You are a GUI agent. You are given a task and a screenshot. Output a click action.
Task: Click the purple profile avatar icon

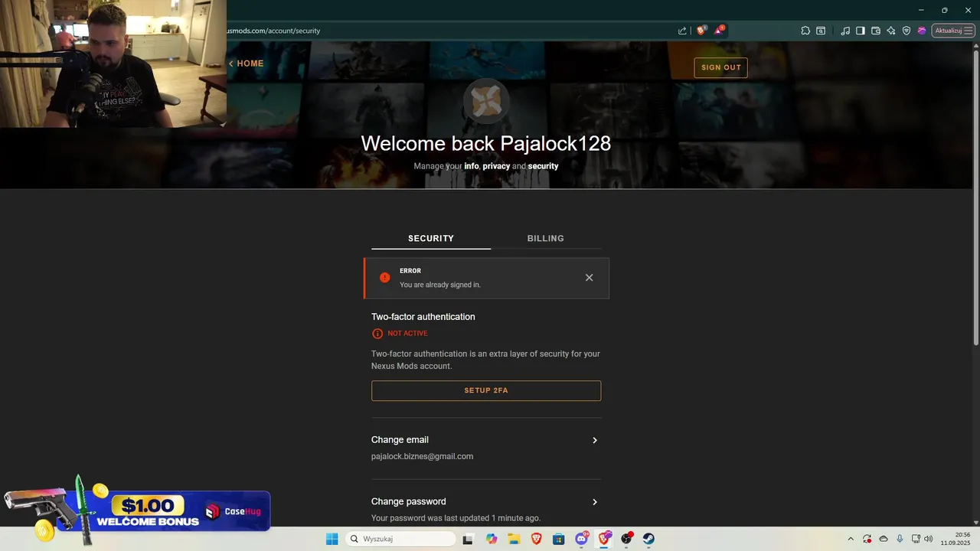(922, 31)
